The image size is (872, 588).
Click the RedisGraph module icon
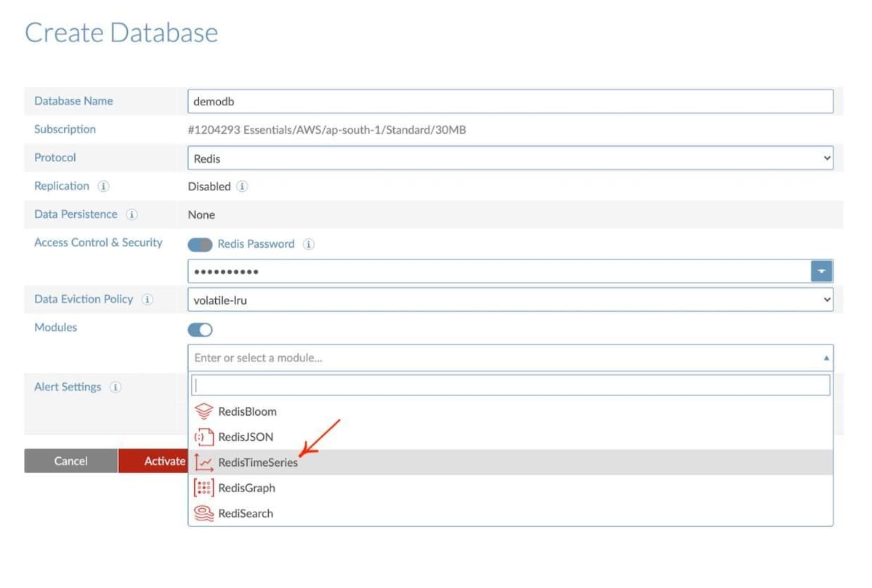[203, 488]
